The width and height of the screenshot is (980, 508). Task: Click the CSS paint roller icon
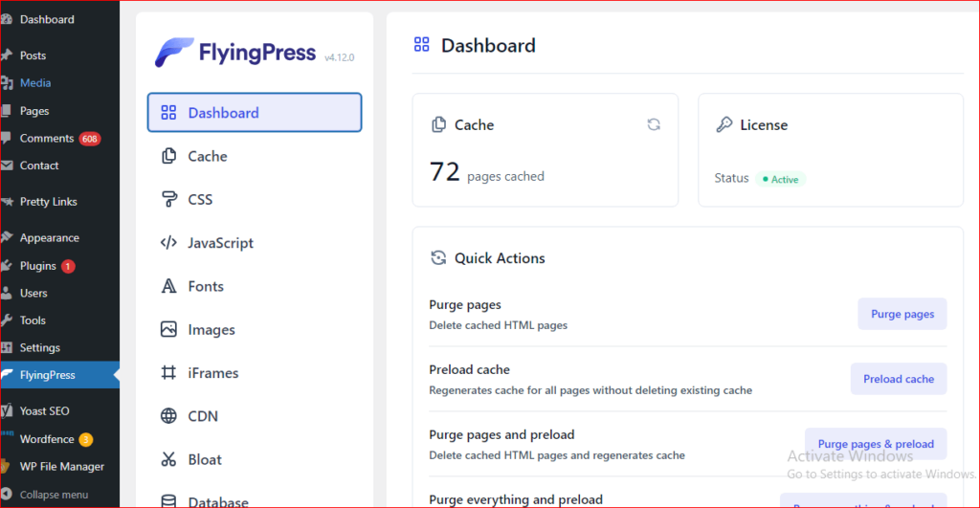pos(168,199)
